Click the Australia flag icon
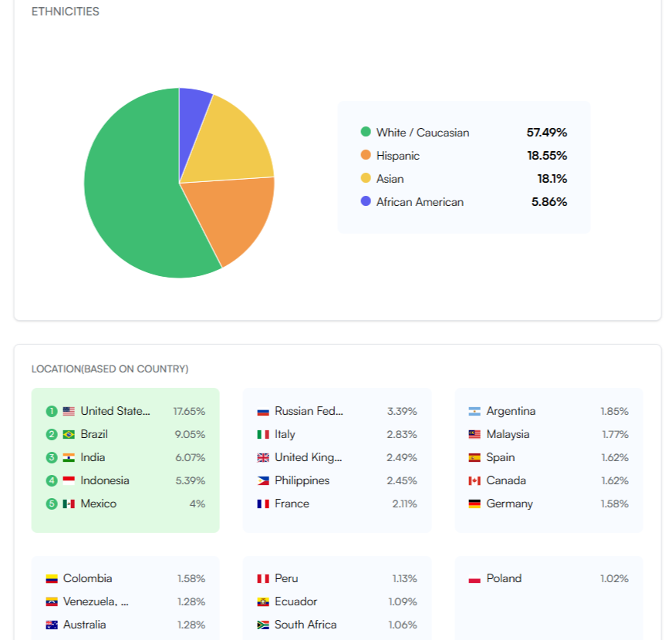The height and width of the screenshot is (640, 672). [52, 625]
